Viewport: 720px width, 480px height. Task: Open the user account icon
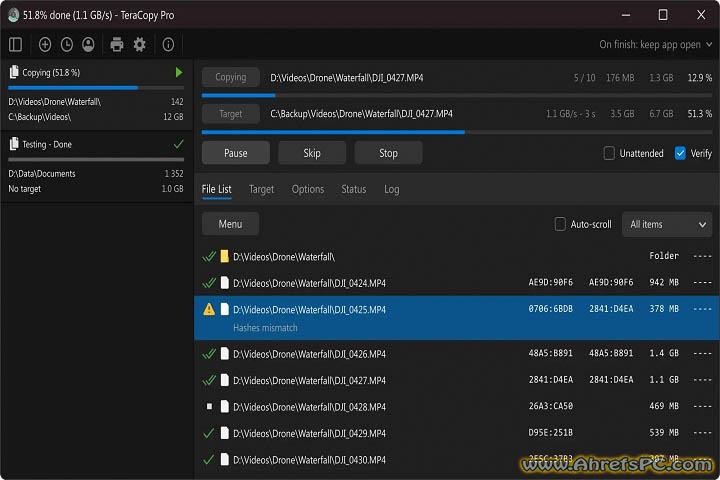click(88, 45)
